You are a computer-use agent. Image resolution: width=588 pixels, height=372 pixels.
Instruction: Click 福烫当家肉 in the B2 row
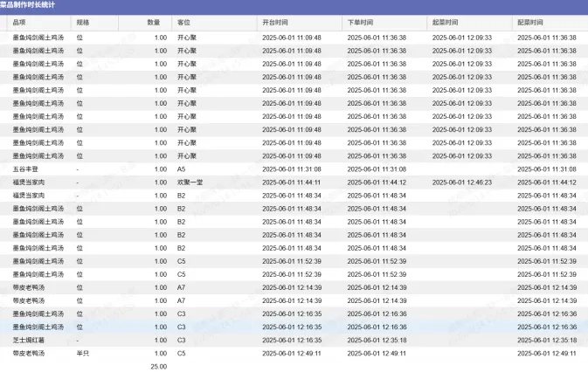point(29,196)
